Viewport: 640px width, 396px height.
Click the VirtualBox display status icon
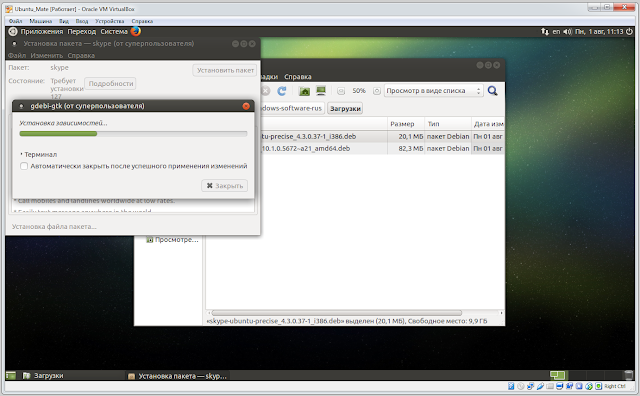coord(560,386)
